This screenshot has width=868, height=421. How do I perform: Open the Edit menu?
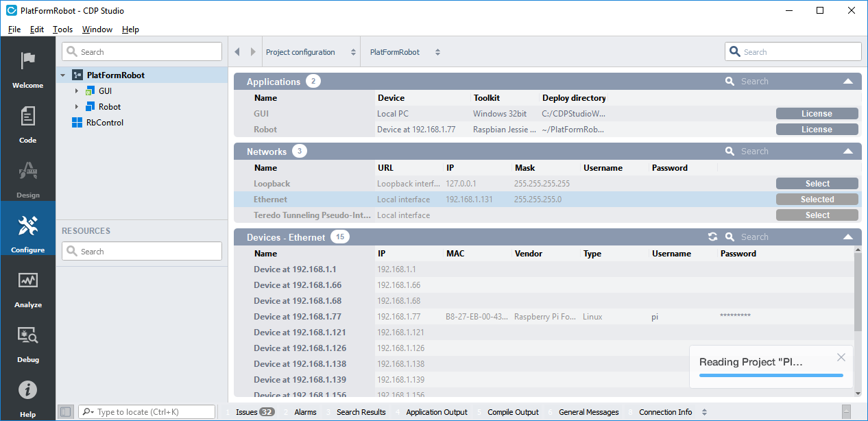(x=37, y=29)
